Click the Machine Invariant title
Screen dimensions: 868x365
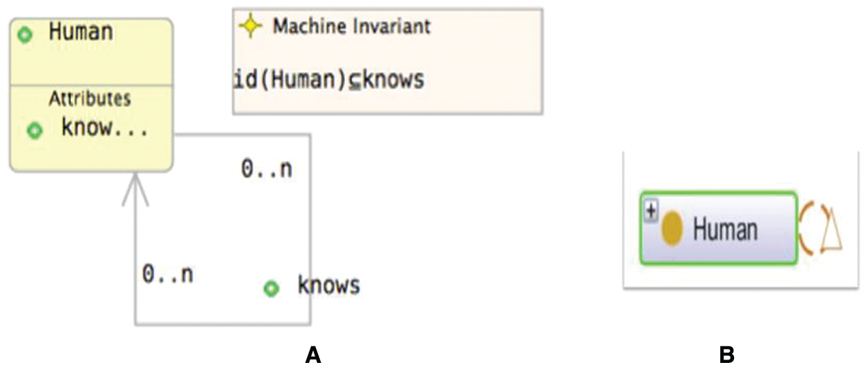(351, 26)
